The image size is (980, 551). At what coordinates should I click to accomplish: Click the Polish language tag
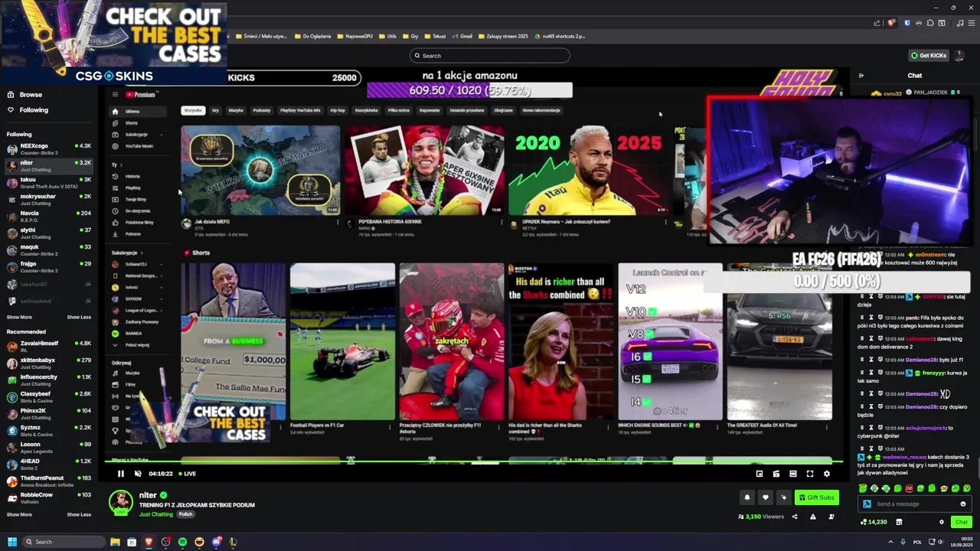click(x=185, y=514)
